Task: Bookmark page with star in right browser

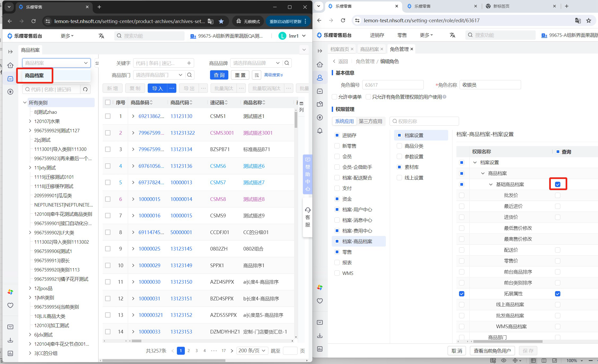Action: 589,20
